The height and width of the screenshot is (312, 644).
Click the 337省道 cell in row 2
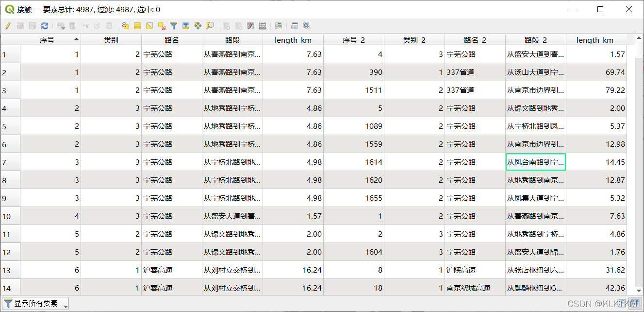[475, 72]
